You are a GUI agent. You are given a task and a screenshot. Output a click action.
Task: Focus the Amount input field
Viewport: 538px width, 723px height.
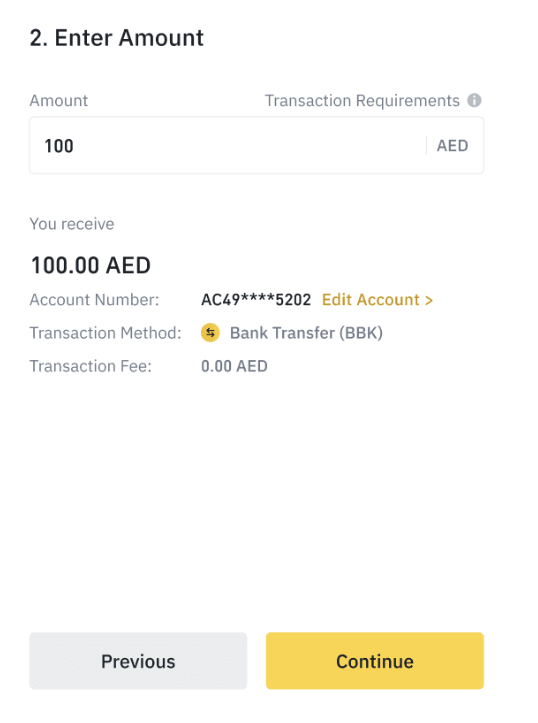point(256,145)
